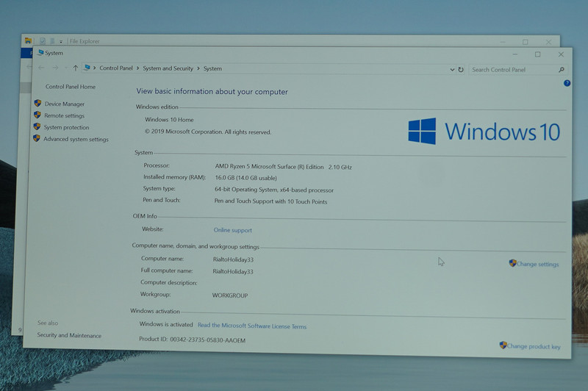Click the Online support website link
Viewport: 588px width, 391px height.
pos(232,230)
